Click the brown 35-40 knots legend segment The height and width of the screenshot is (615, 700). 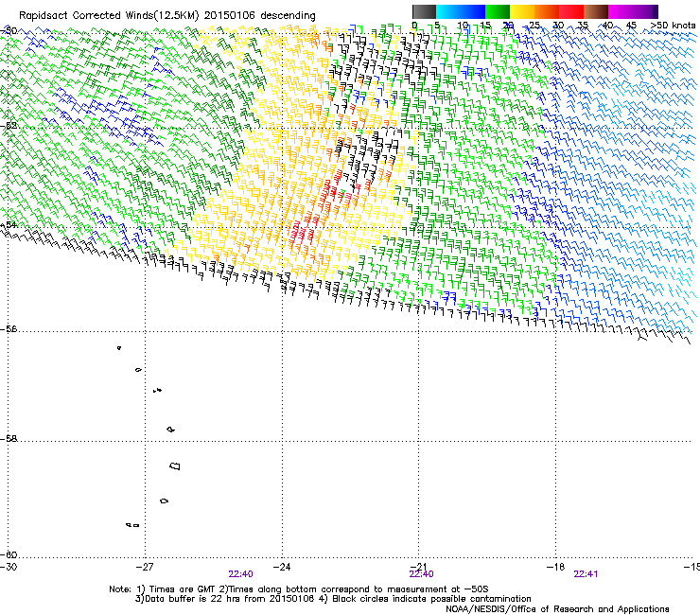(x=596, y=11)
